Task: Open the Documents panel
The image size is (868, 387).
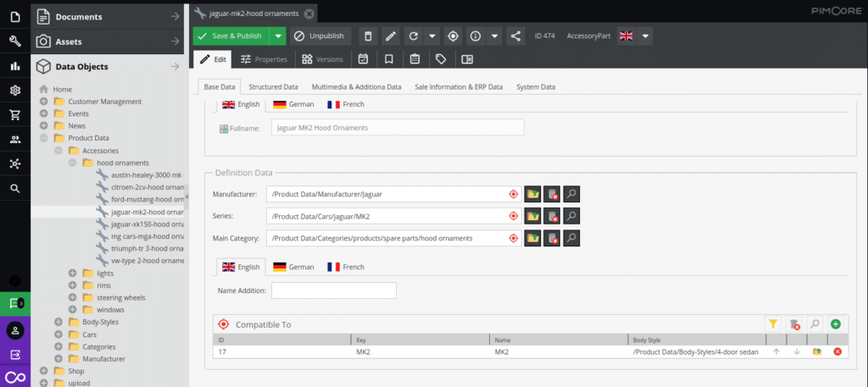Action: pos(108,17)
